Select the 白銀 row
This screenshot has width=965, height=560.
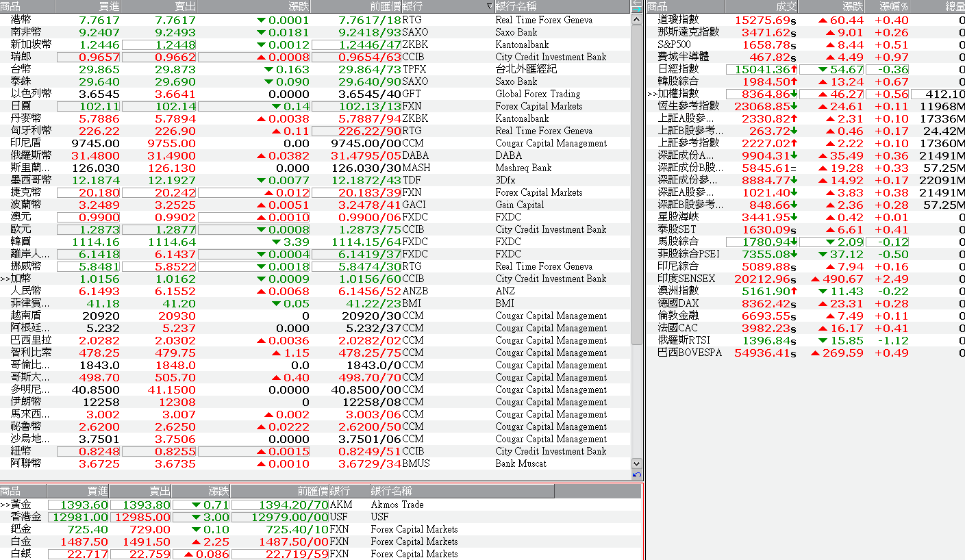coord(321,554)
